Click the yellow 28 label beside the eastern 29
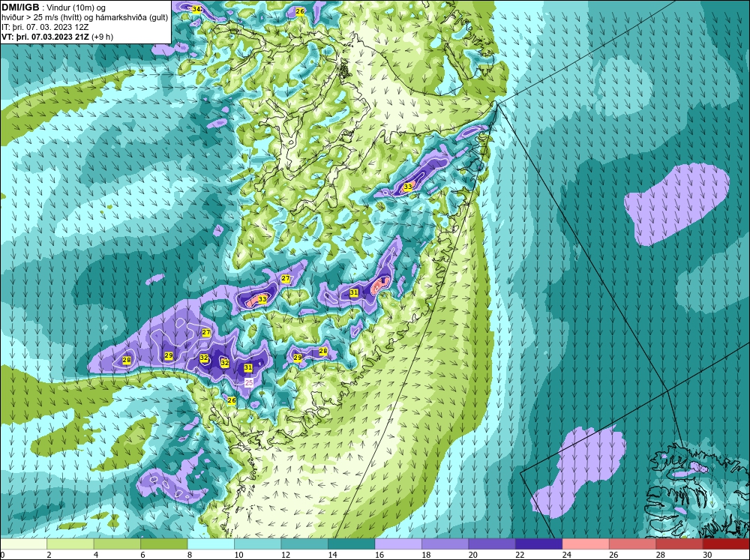 click(x=322, y=352)
